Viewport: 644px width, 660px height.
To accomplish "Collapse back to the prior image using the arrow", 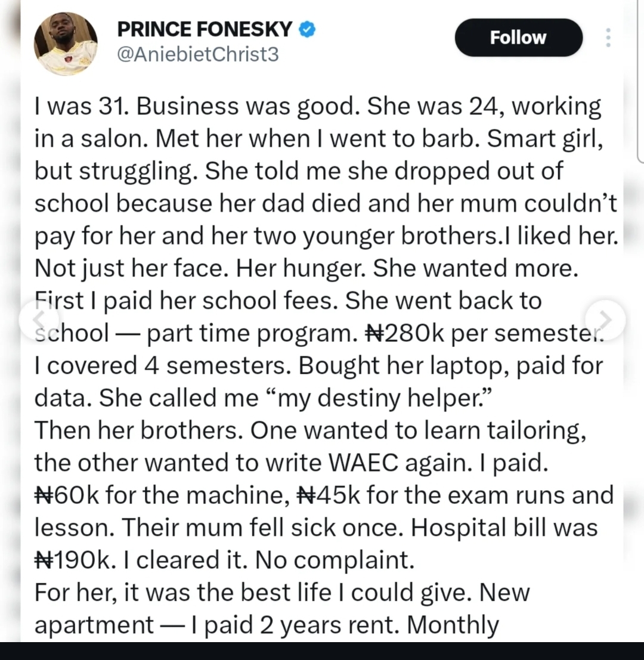I will coord(38,318).
